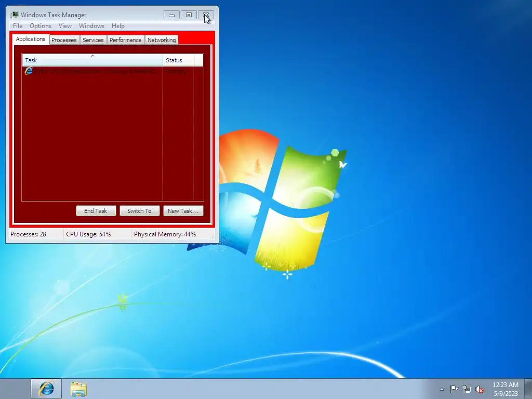Switch to the Networking tab
The height and width of the screenshot is (399, 532).
point(162,40)
